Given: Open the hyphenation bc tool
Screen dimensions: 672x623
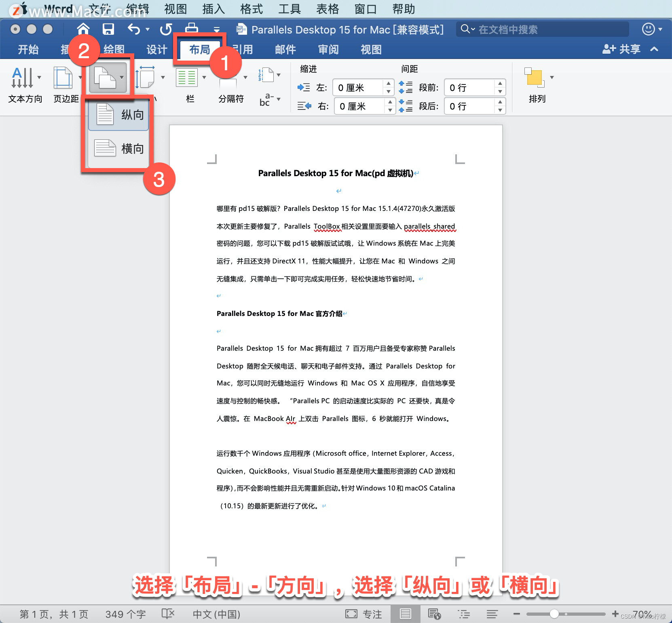Looking at the screenshot, I should click(x=266, y=99).
